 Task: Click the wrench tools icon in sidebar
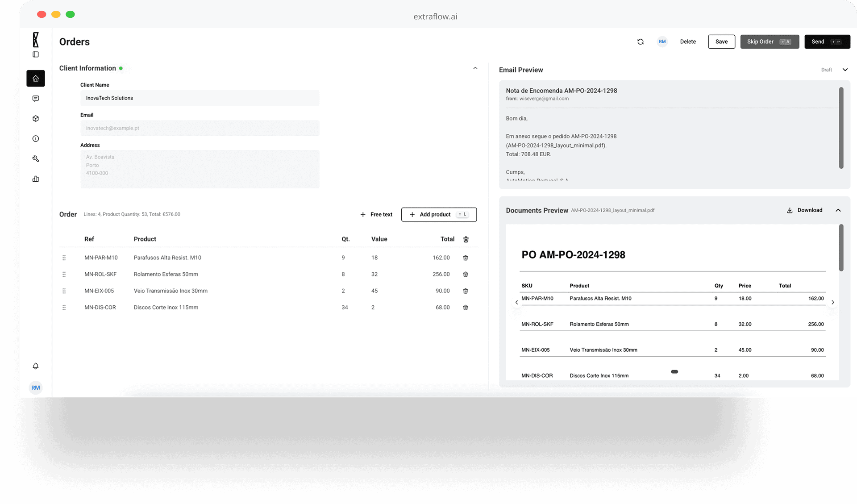tap(35, 158)
